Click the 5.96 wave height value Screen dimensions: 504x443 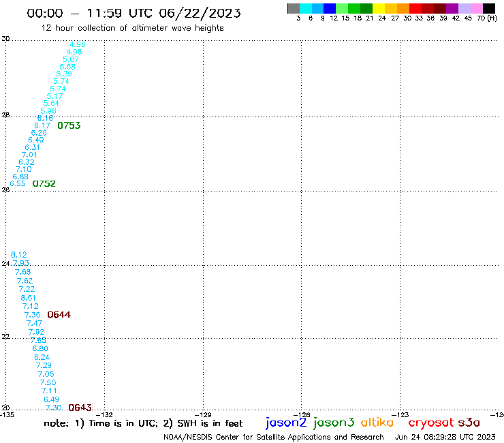pyautogui.click(x=48, y=111)
